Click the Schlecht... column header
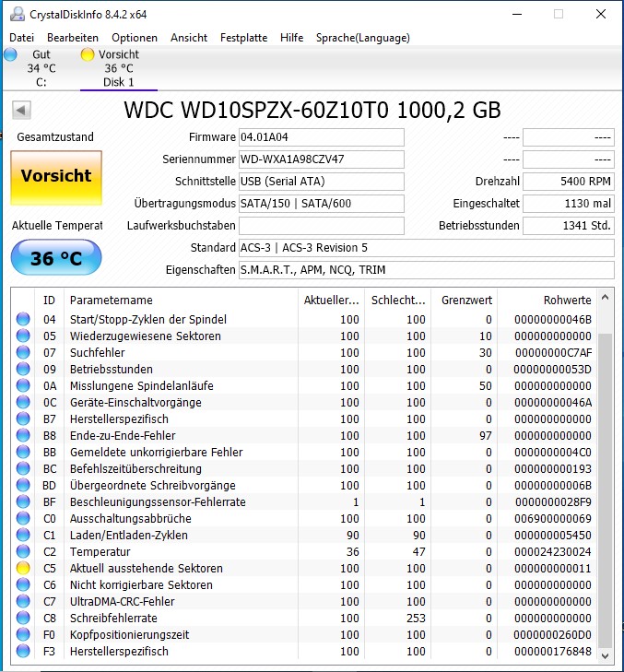This screenshot has height=672, width=624. [x=397, y=300]
